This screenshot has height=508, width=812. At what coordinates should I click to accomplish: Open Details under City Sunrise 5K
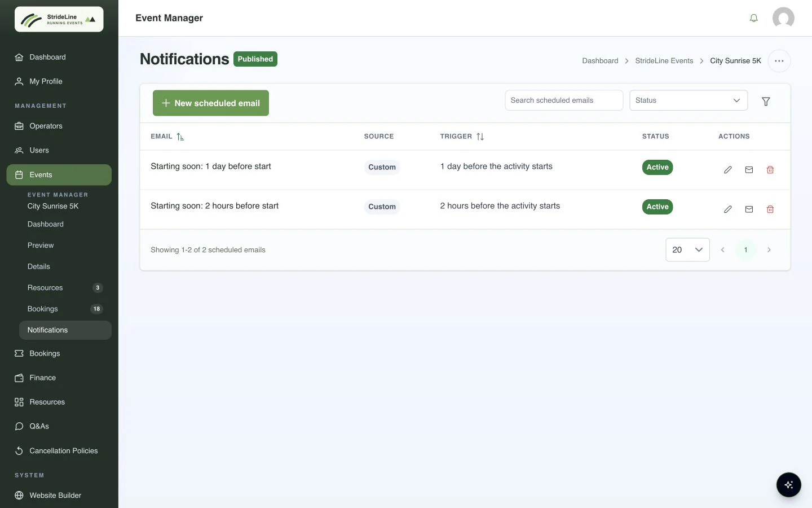point(39,266)
